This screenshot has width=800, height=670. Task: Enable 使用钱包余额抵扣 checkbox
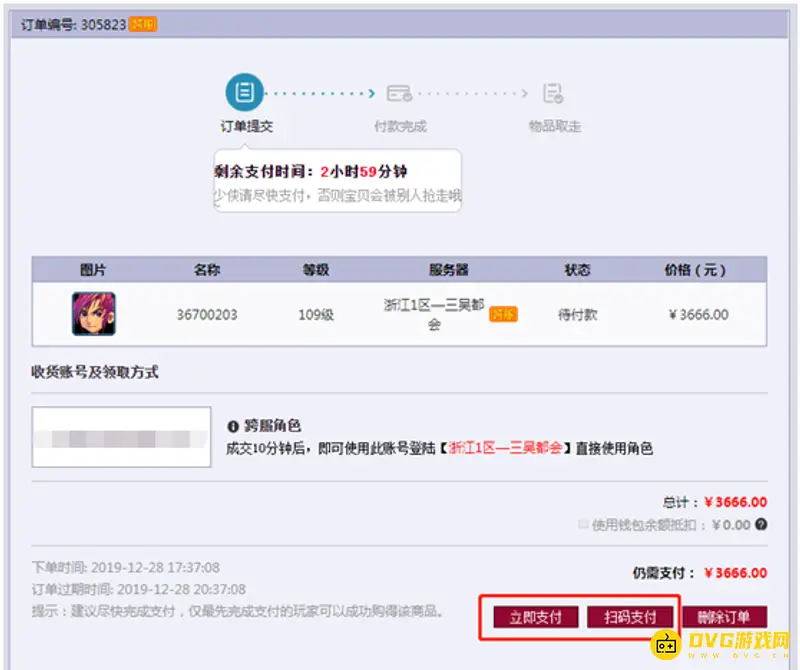(x=583, y=524)
